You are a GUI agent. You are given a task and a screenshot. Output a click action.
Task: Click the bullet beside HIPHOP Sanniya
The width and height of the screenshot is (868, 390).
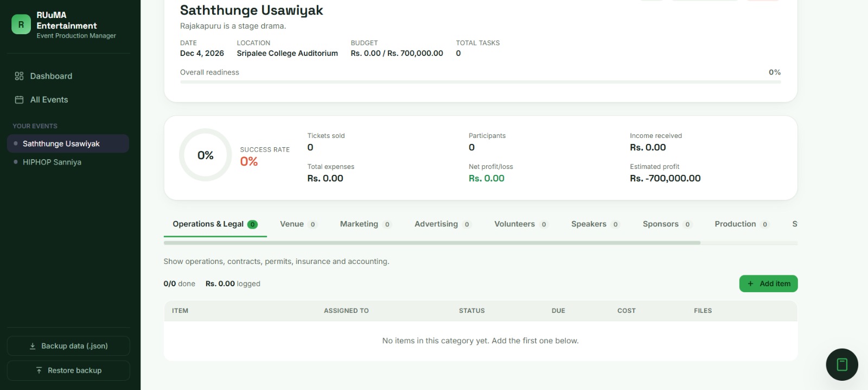coord(16,162)
